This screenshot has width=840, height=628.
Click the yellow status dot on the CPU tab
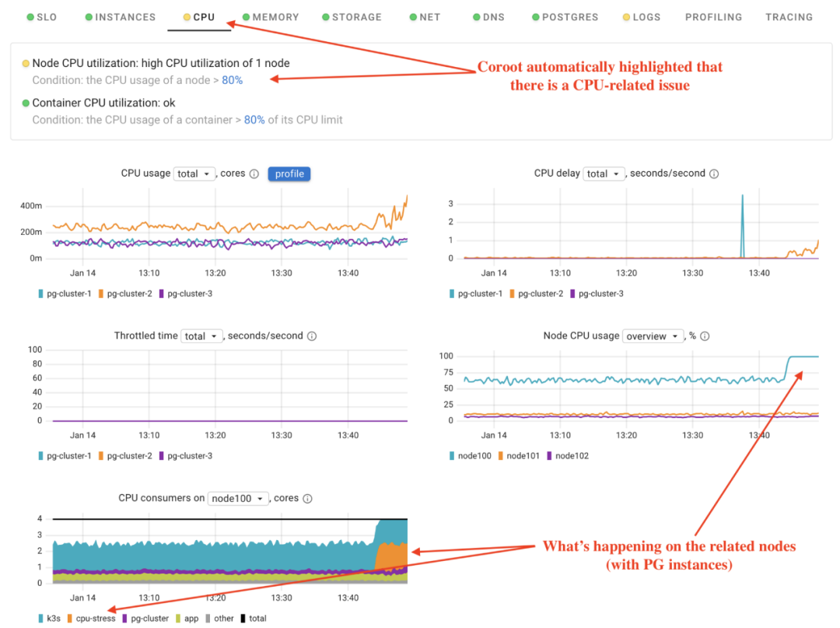[x=186, y=16]
